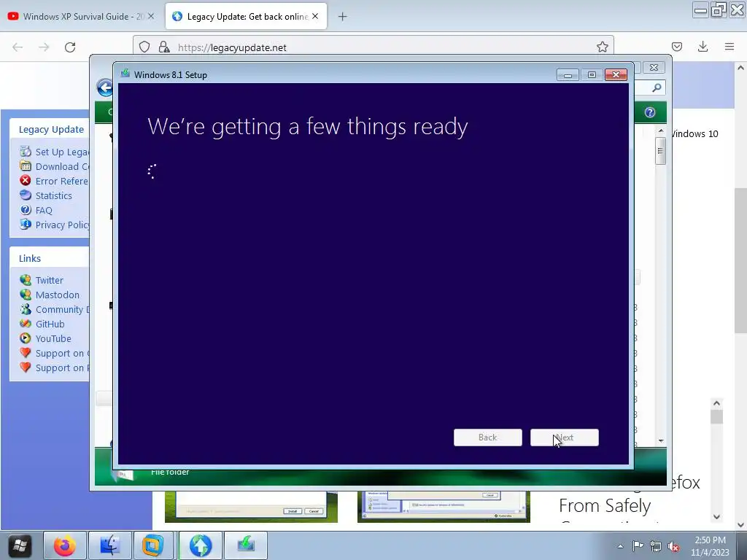Open the VMware taskbar icon
This screenshot has height=560, width=747.
coord(152,545)
